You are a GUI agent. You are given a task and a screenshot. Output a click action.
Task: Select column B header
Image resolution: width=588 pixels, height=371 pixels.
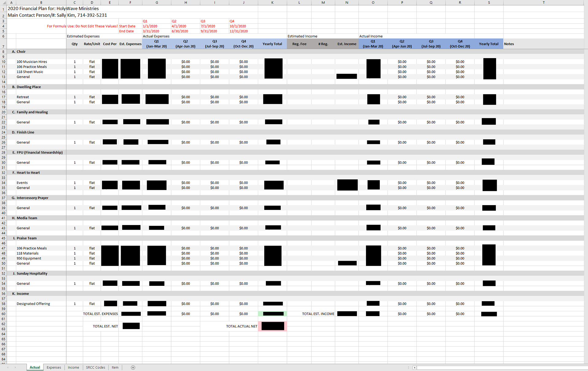41,2
